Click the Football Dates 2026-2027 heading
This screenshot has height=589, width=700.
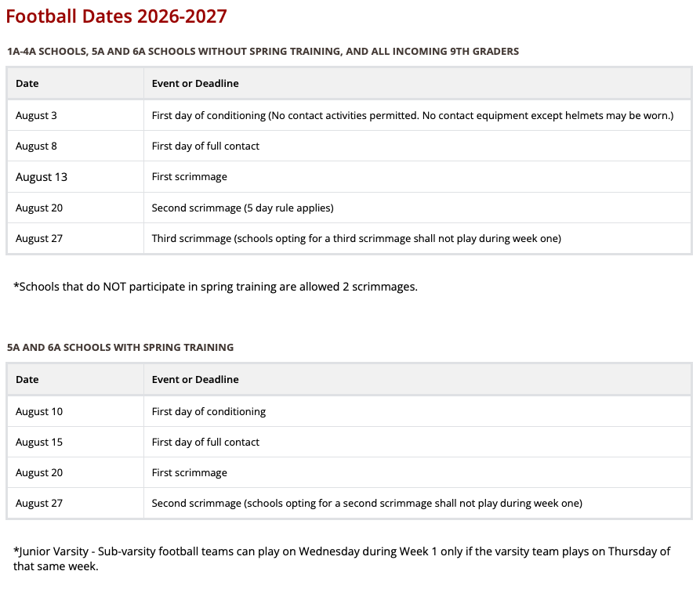(116, 16)
